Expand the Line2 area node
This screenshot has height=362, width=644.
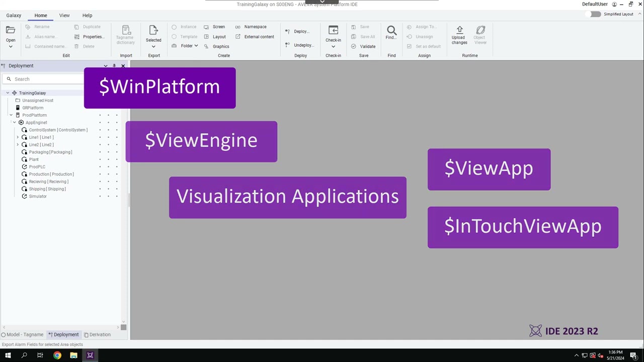(x=18, y=145)
